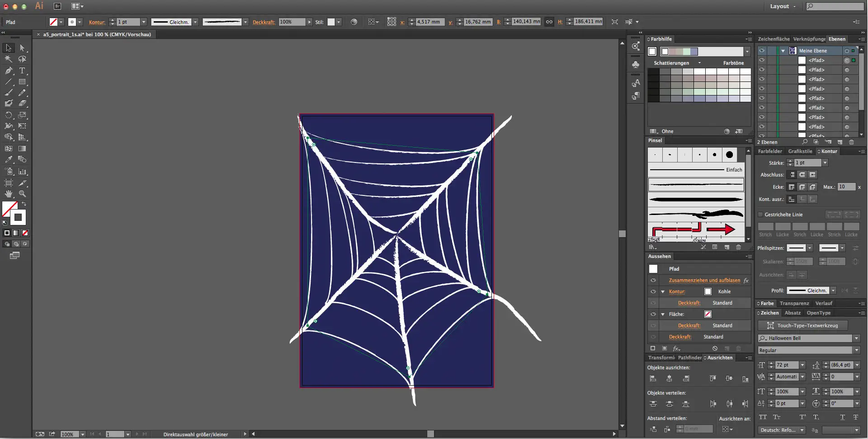Collapse the Meine Ebene layer tree
This screenshot has height=439, width=868.
(783, 51)
